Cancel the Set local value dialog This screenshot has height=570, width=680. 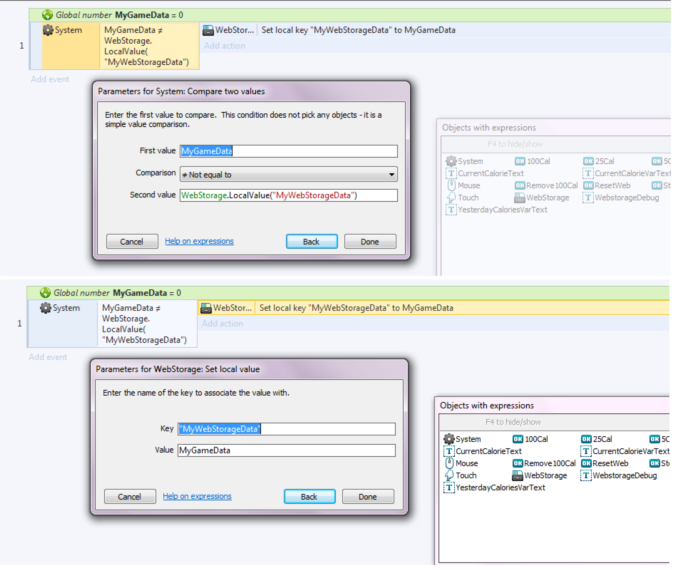point(130,497)
